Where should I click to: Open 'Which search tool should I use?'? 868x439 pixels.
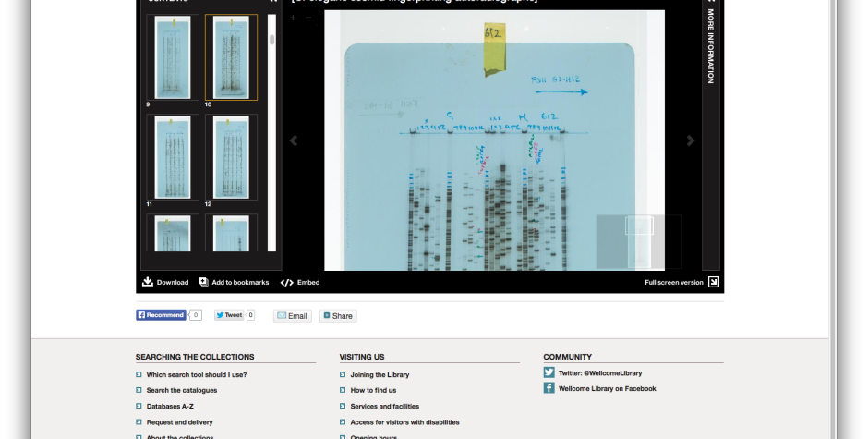[197, 374]
